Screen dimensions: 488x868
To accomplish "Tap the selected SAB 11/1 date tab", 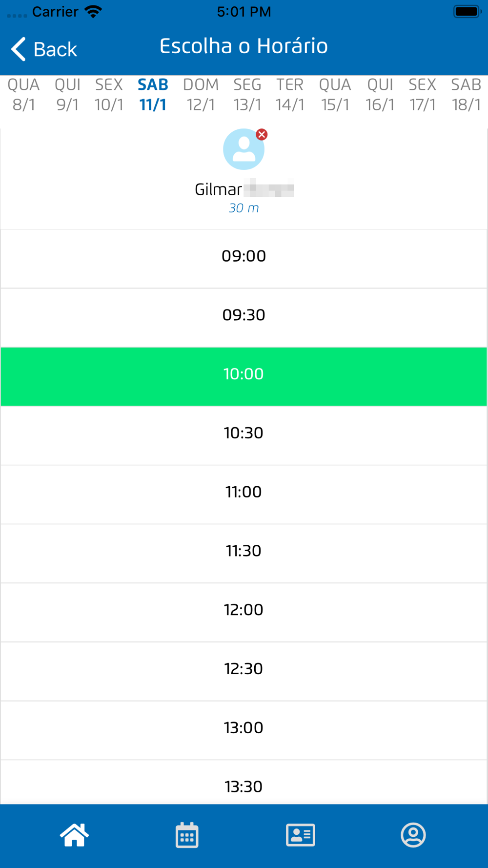I will point(153,95).
